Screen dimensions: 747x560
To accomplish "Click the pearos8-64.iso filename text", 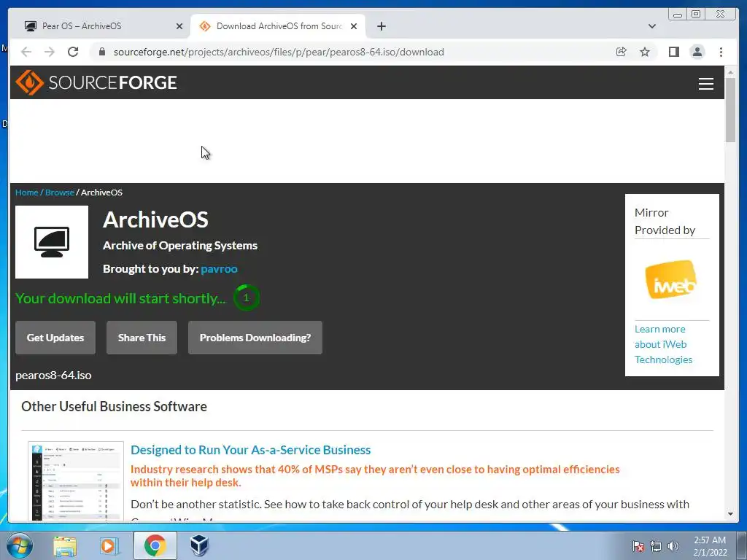I will [x=53, y=376].
